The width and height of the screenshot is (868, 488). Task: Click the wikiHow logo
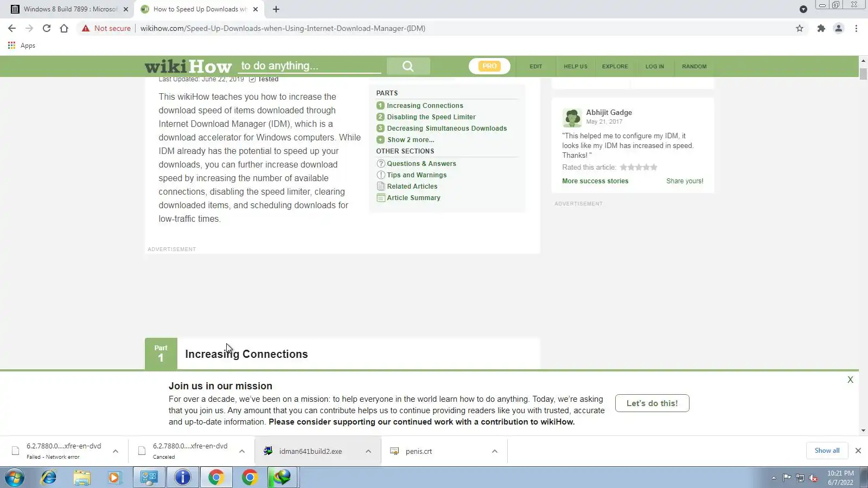click(x=188, y=66)
